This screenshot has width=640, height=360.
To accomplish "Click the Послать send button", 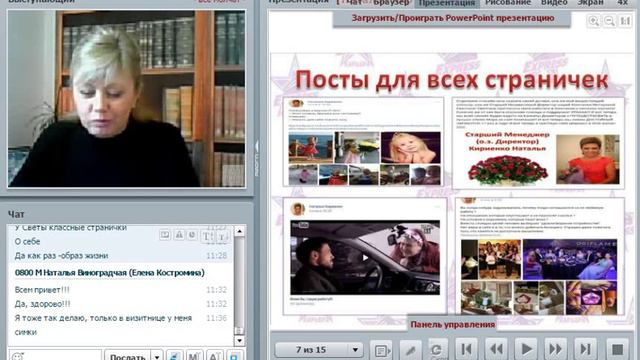I will 127,356.
